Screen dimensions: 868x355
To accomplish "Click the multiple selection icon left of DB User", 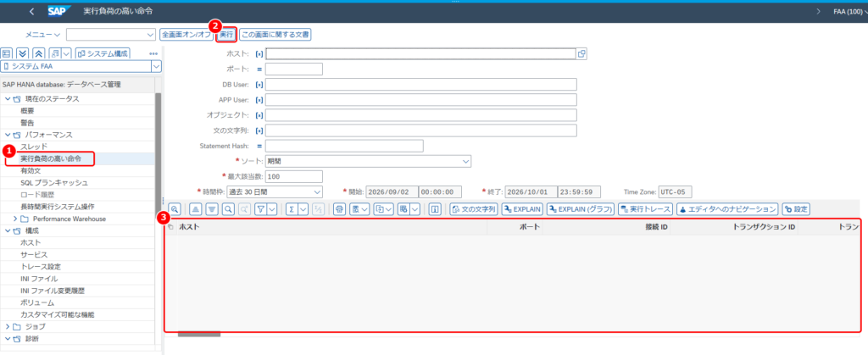I will click(259, 85).
